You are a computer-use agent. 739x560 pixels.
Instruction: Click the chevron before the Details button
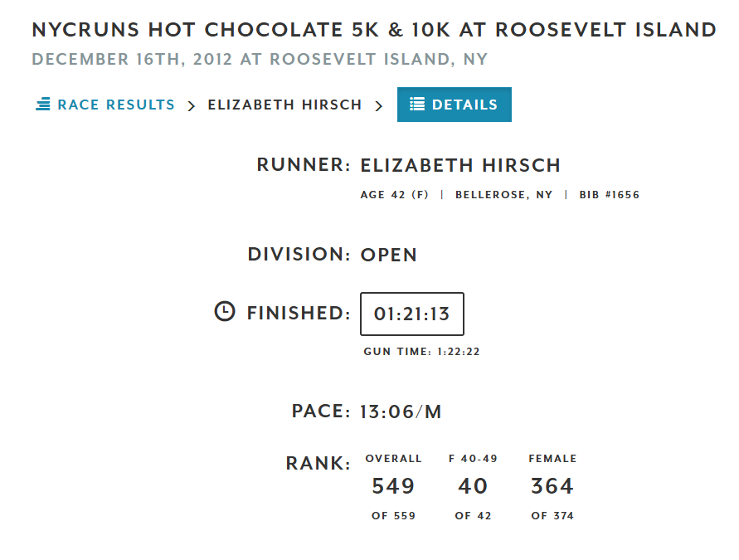[x=379, y=105]
